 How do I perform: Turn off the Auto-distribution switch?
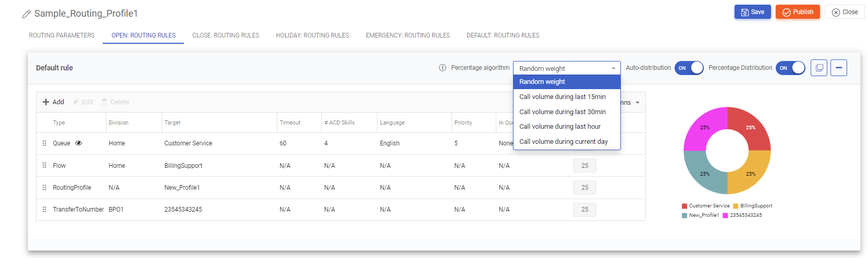(689, 68)
